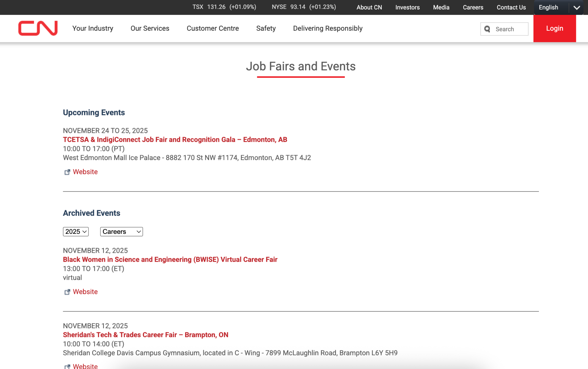Open the English language dropdown

(x=577, y=7)
